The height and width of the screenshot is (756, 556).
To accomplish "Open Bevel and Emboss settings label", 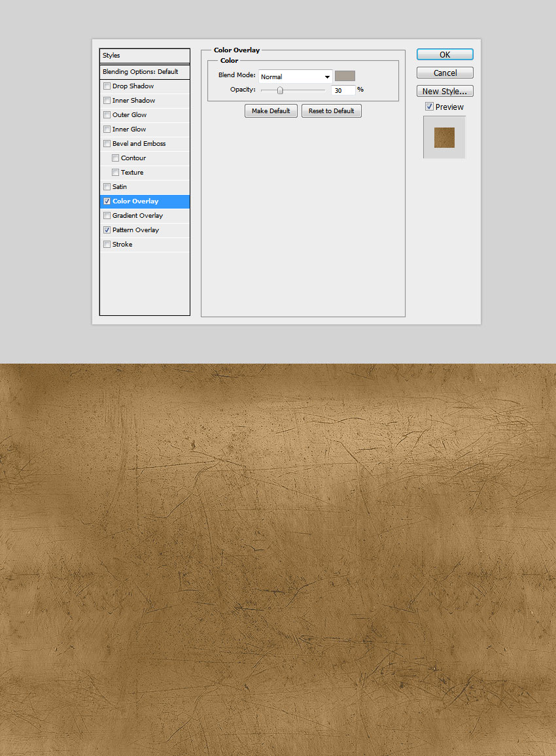I will (139, 144).
